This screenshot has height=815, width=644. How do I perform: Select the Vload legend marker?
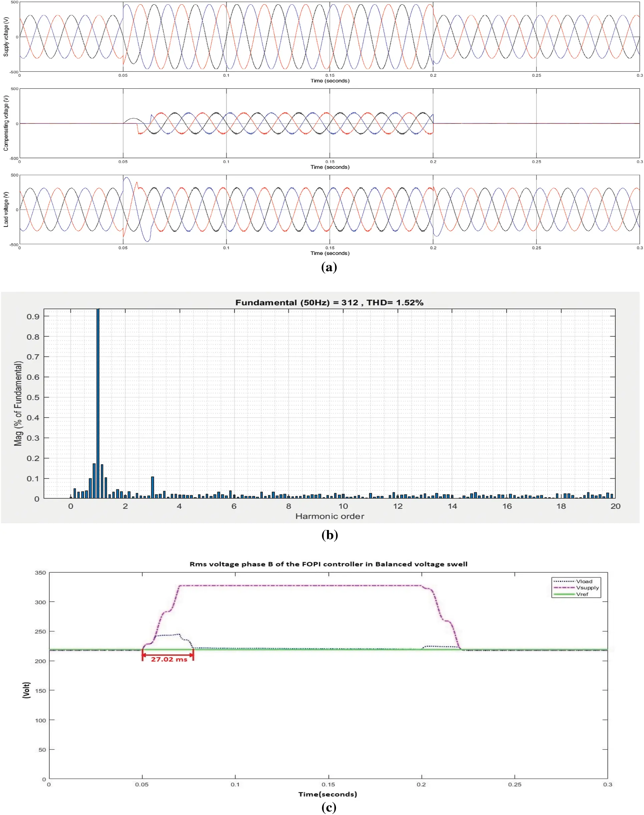564,582
